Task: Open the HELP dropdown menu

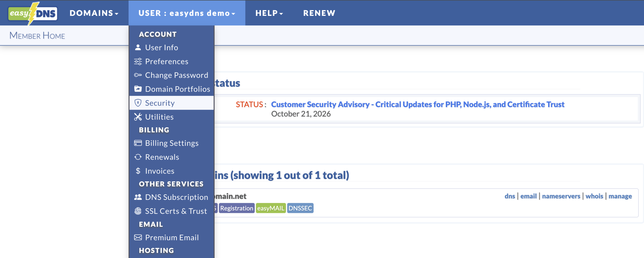Action: 269,13
